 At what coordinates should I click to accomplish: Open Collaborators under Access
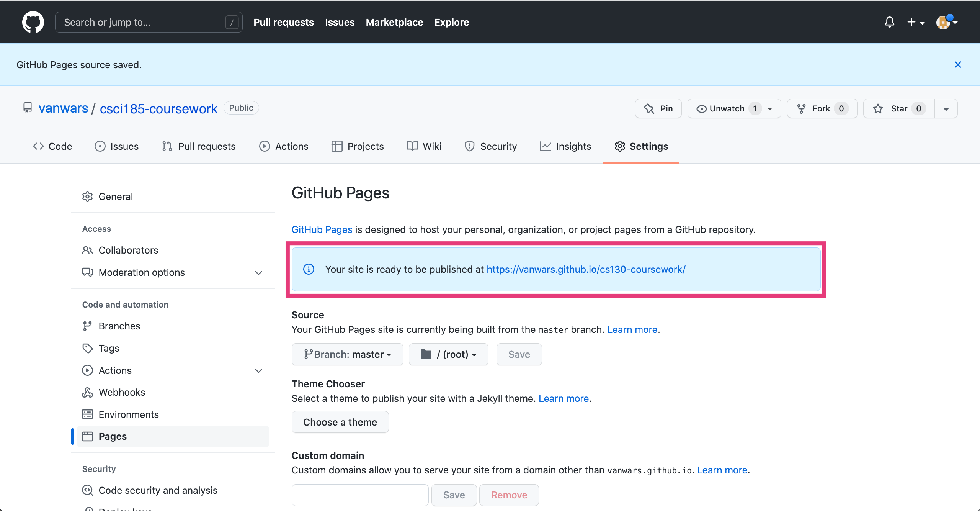point(128,250)
